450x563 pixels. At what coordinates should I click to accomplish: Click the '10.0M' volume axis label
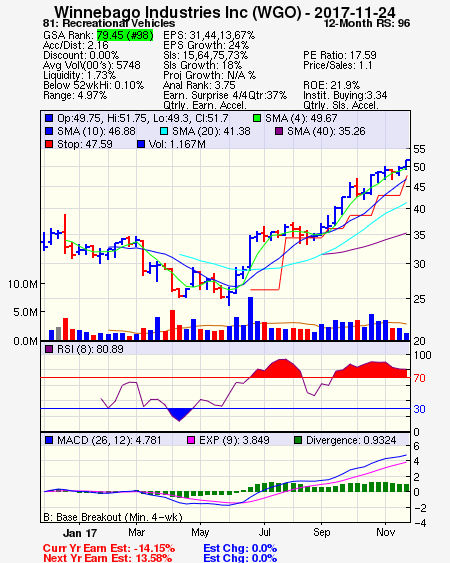tap(23, 284)
